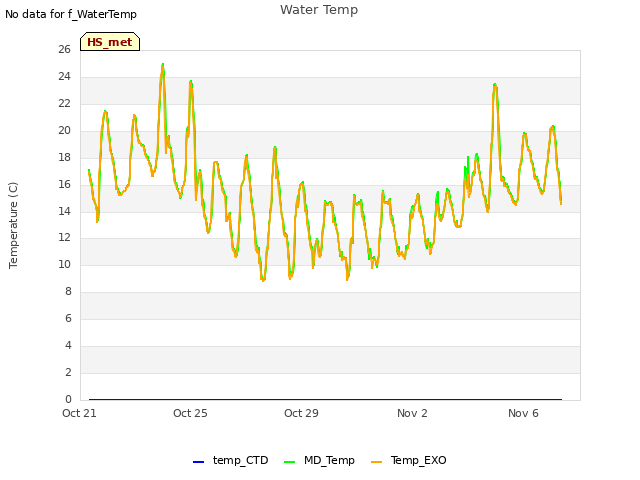This screenshot has height=480, width=640.
Task: Click the 24 y-axis tick label
Action: 64,76
